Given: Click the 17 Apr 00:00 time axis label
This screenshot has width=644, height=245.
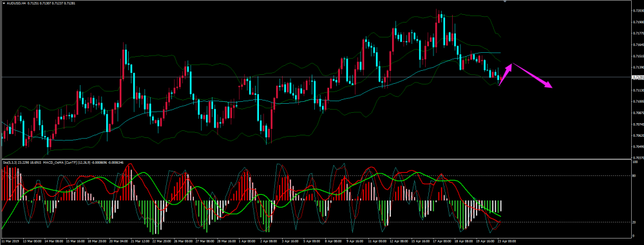Looking at the screenshot, I should coord(442,241).
